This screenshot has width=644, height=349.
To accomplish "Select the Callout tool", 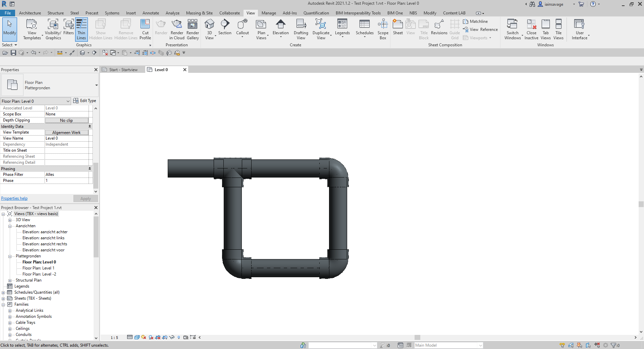I will 243,27.
